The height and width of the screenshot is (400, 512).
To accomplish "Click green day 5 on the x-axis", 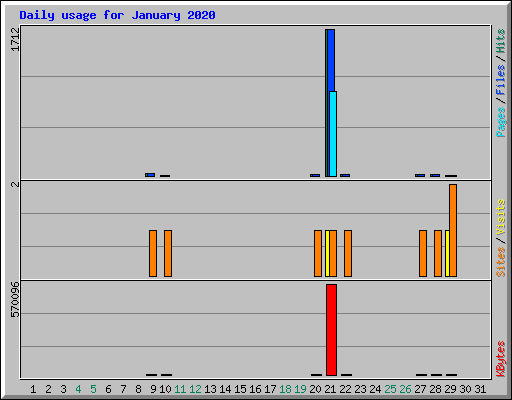I will 93,389.
